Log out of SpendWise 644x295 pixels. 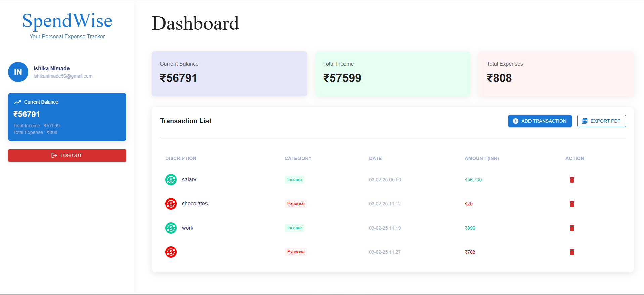[67, 155]
